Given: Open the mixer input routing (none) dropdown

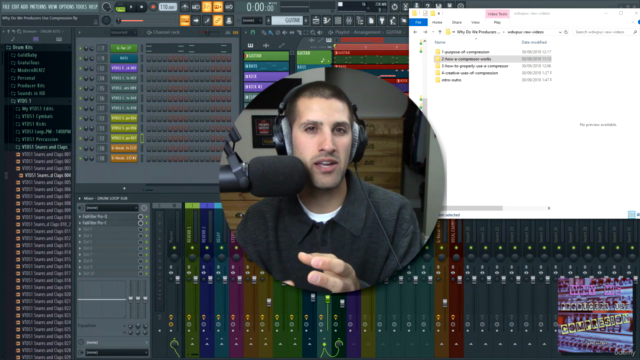Looking at the screenshot, I should (x=111, y=208).
